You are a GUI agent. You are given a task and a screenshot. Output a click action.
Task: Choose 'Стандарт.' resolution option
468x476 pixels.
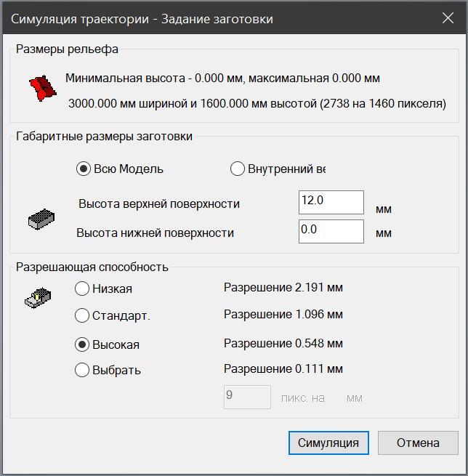click(83, 315)
